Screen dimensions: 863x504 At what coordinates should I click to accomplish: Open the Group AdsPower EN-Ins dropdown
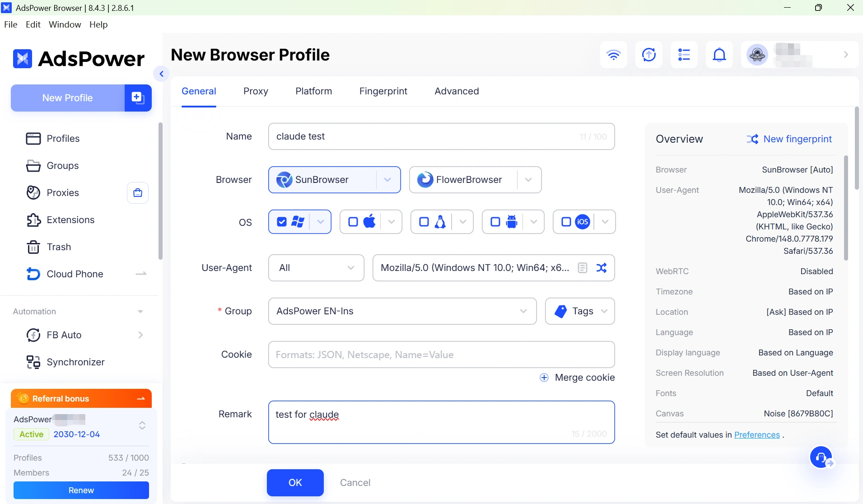[402, 311]
